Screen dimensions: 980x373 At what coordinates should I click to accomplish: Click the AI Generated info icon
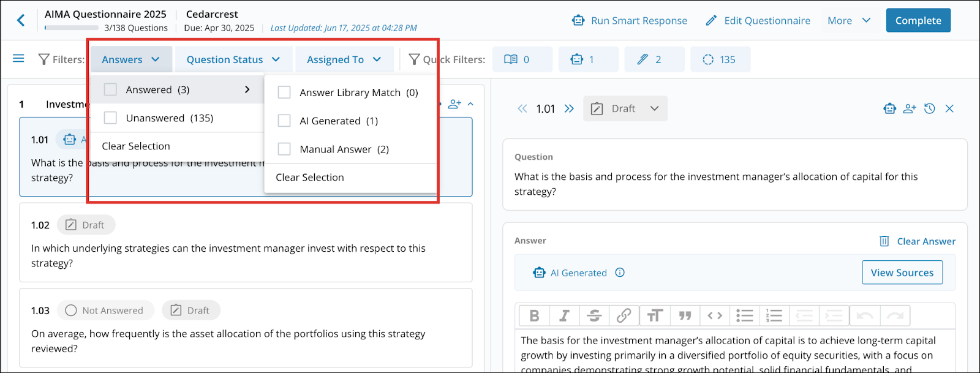coord(620,273)
